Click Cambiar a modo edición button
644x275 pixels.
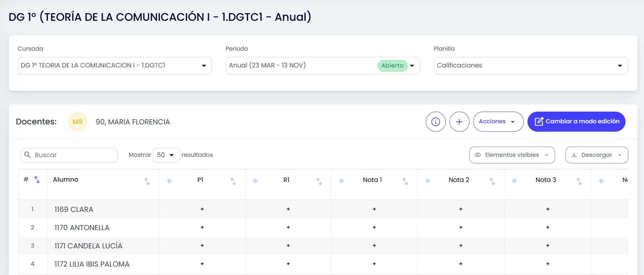tap(576, 121)
